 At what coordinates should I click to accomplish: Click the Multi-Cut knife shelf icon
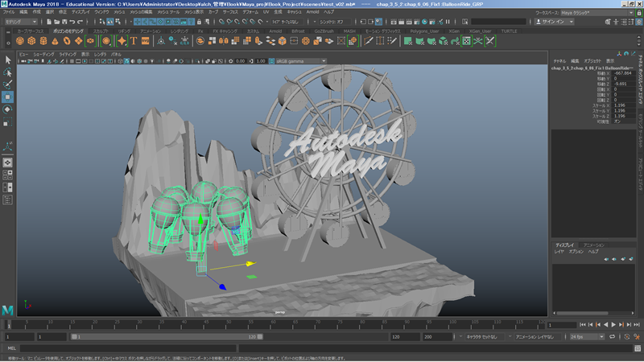369,41
